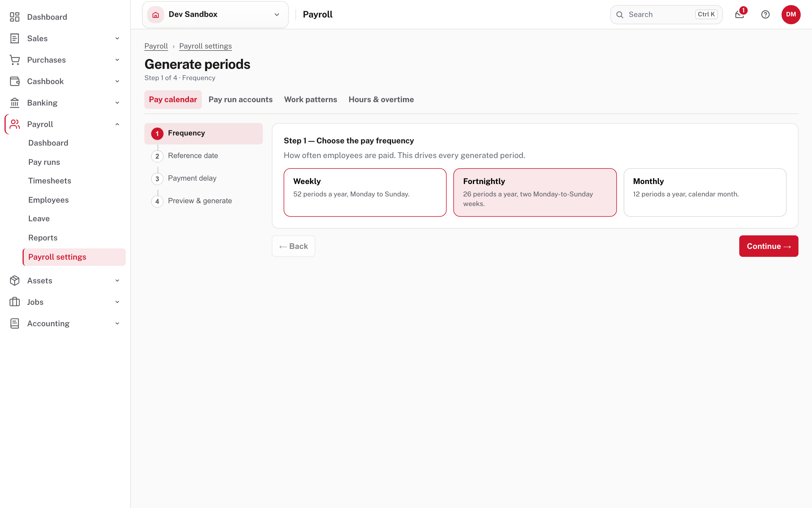This screenshot has height=508, width=812.
Task: Click the Banking building icon
Action: coord(14,103)
